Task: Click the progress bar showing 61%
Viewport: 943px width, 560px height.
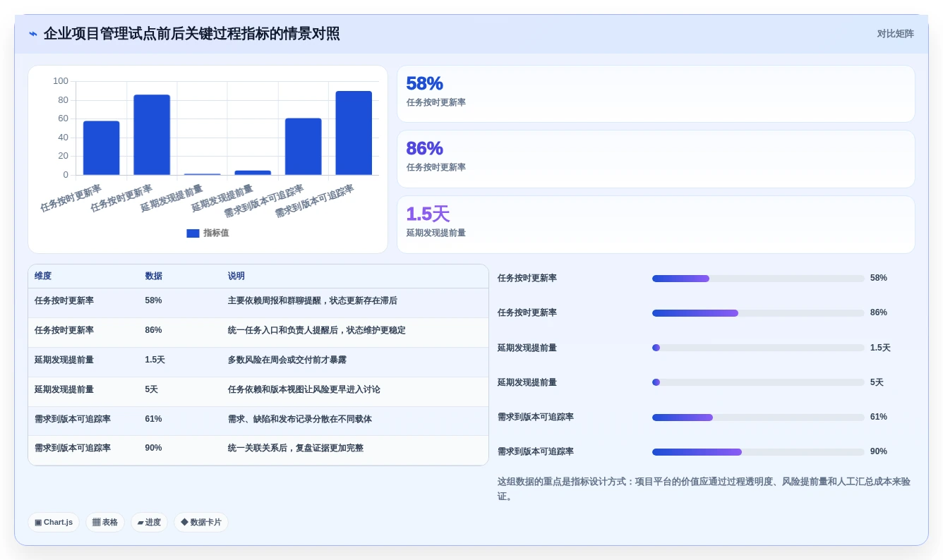Action: click(x=758, y=418)
